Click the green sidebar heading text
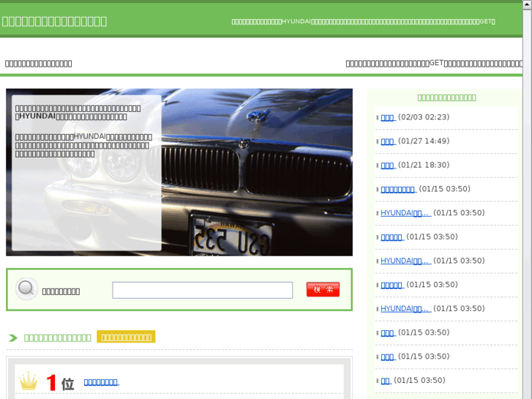 pyautogui.click(x=446, y=98)
